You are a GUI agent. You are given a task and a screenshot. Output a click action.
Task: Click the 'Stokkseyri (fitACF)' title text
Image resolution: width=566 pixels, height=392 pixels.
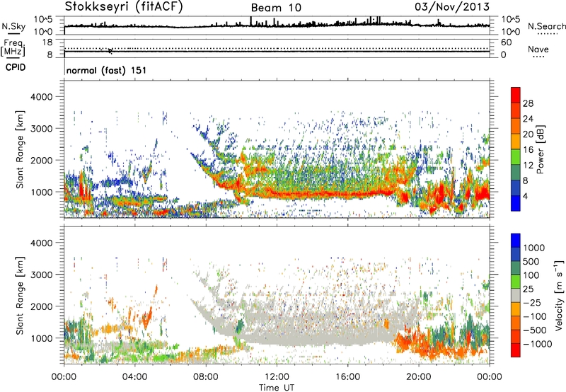(x=124, y=6)
